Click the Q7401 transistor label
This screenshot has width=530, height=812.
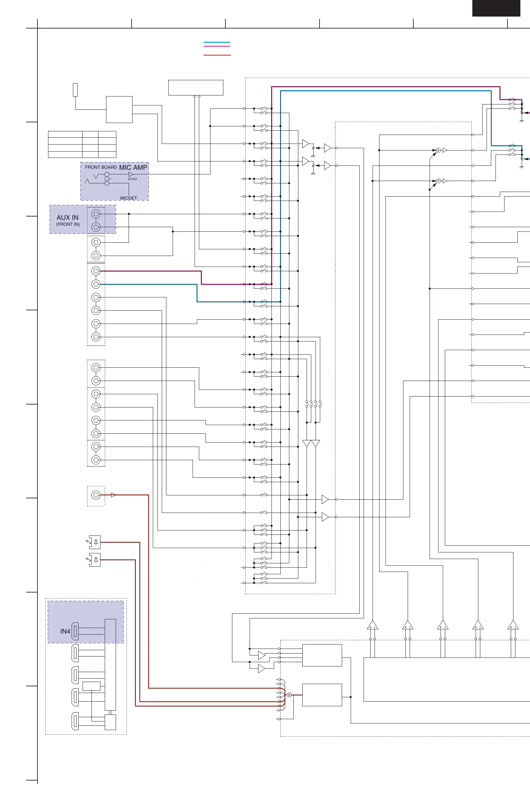tap(132, 179)
